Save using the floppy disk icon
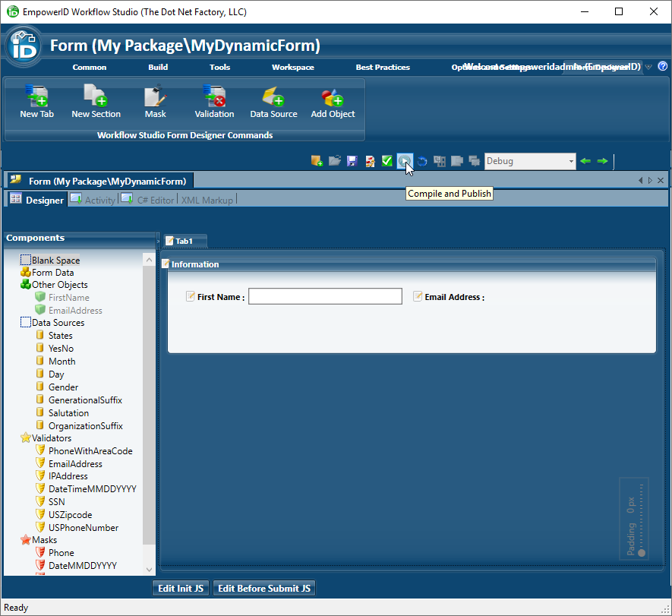 352,161
